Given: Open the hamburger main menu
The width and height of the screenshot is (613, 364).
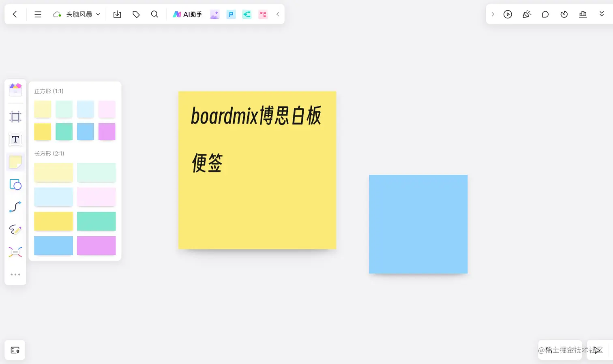Looking at the screenshot, I should point(38,14).
